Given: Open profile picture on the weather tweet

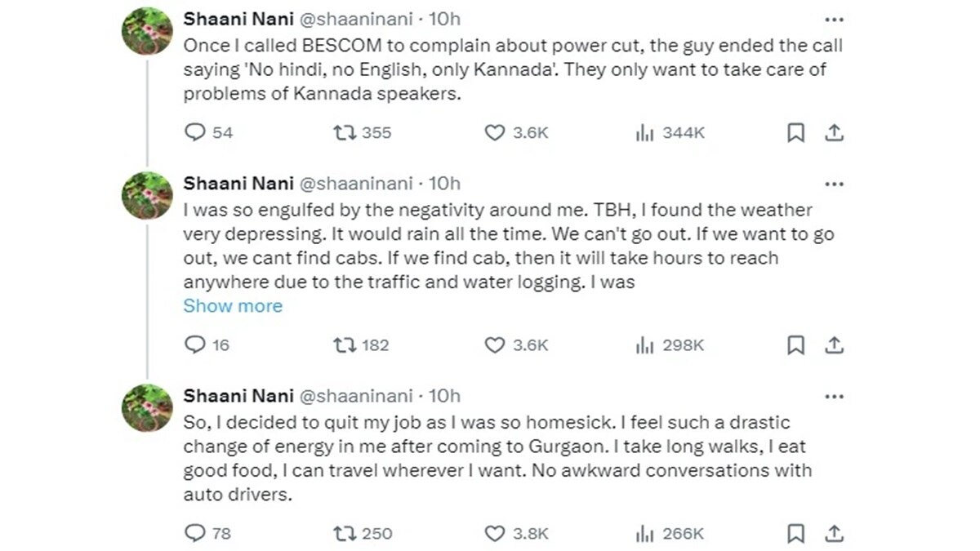Looking at the screenshot, I should [146, 196].
